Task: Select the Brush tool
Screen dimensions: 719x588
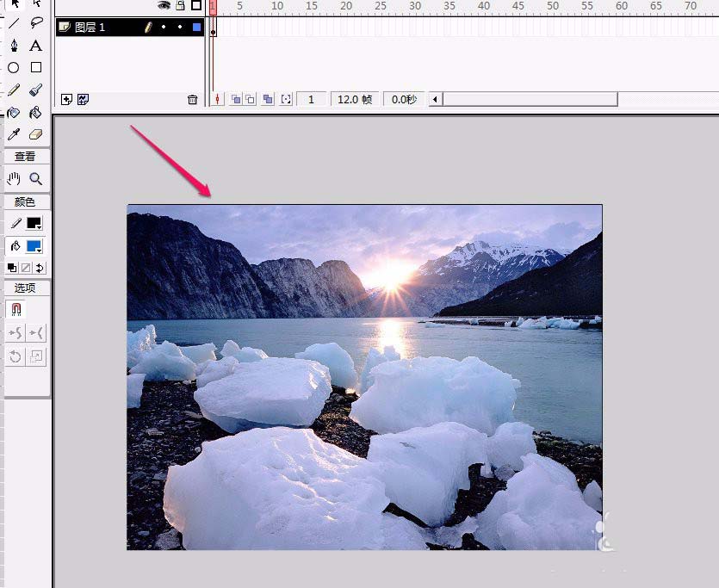Action: click(36, 90)
